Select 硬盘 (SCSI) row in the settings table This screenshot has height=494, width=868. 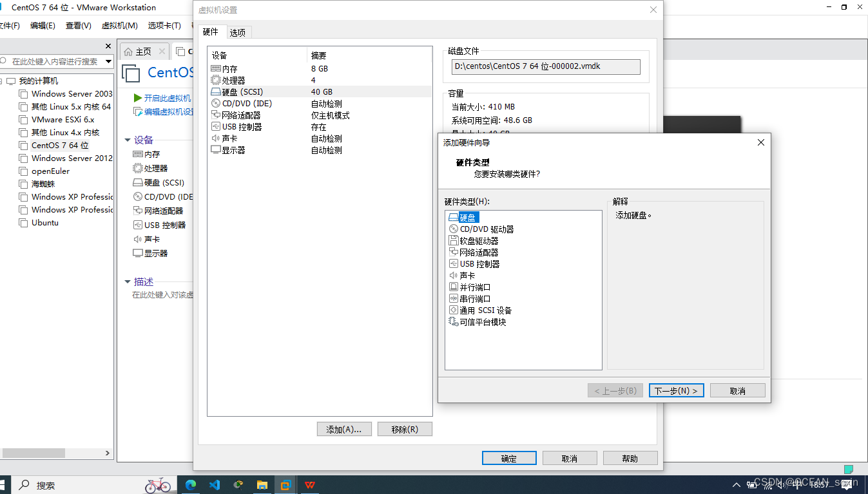(320, 91)
